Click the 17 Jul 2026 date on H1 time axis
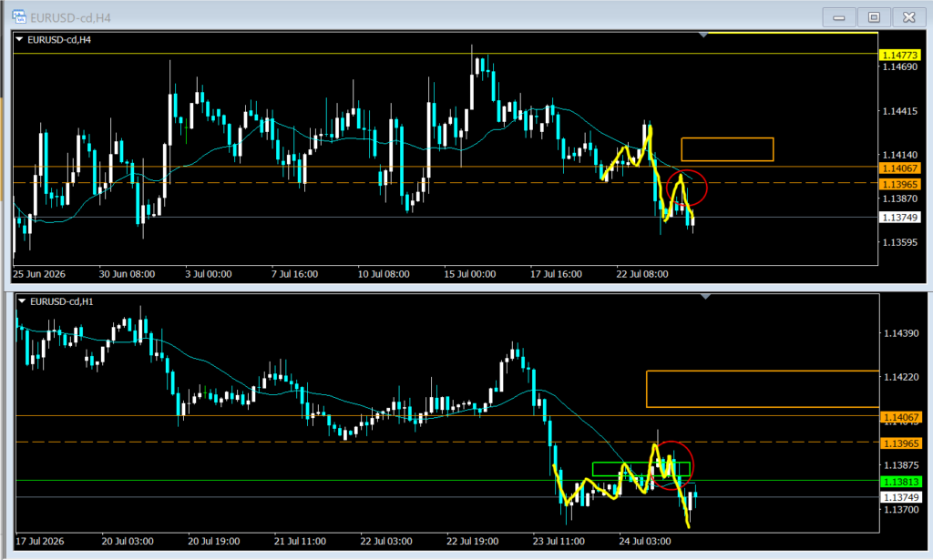The image size is (933, 560). (x=40, y=542)
